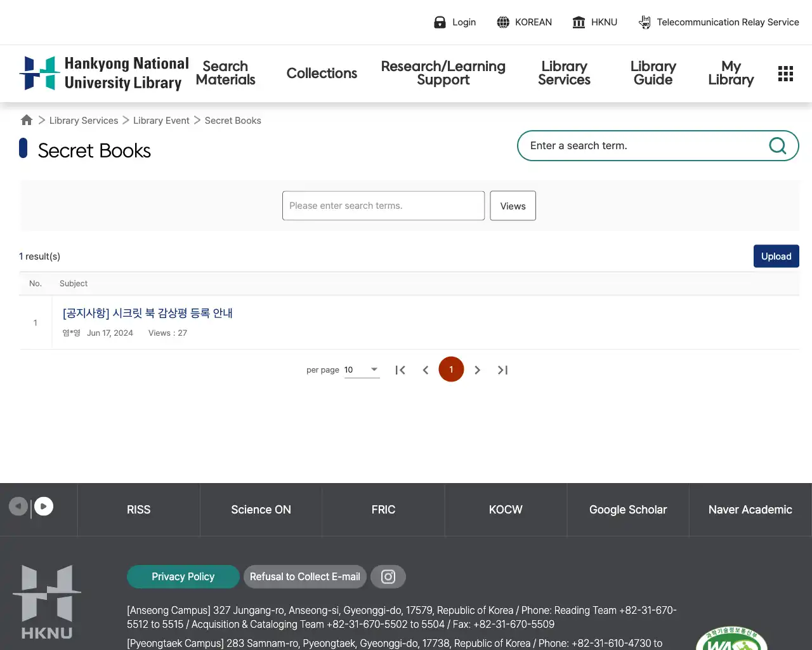Open the KOCW link

[x=506, y=510]
